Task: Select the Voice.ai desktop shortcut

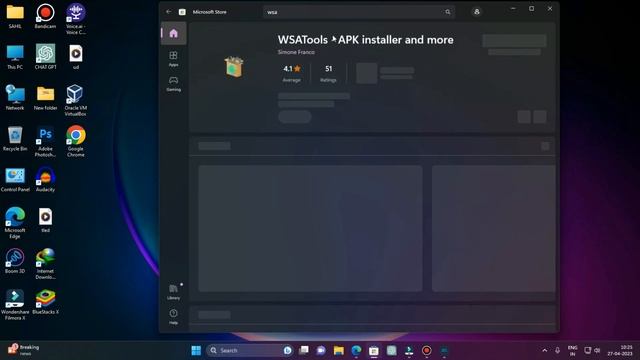Action: tap(76, 19)
